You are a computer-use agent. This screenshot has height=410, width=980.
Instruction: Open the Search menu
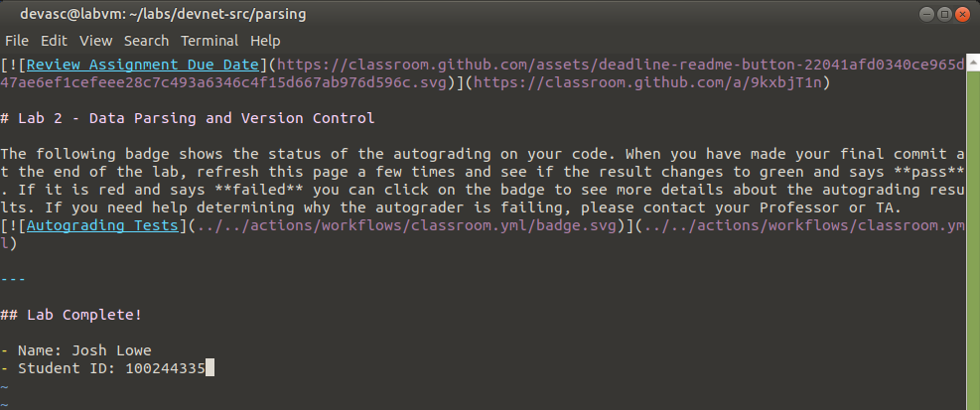[146, 41]
